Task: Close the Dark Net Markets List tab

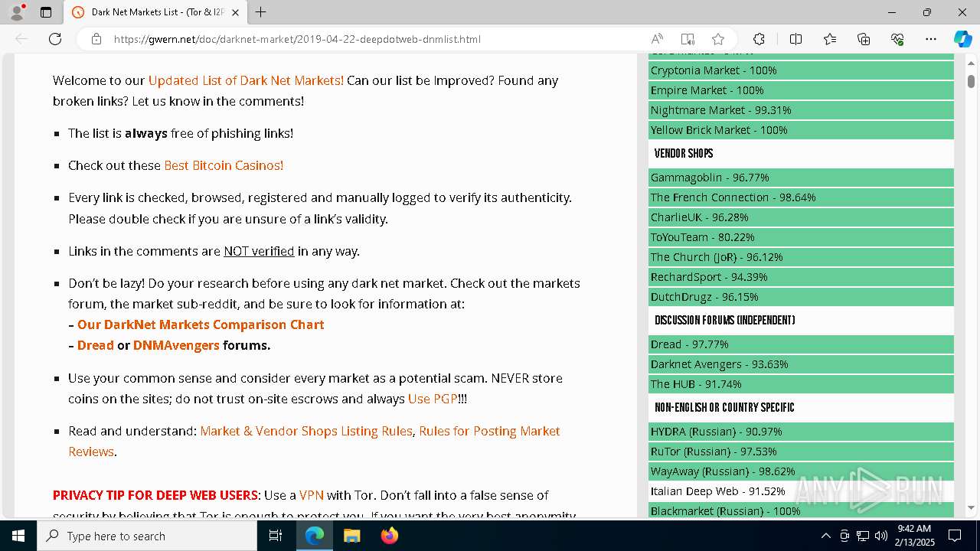Action: tap(235, 12)
